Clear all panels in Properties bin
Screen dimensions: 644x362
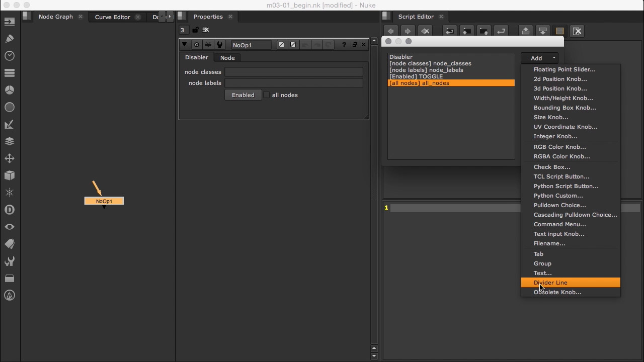click(206, 30)
